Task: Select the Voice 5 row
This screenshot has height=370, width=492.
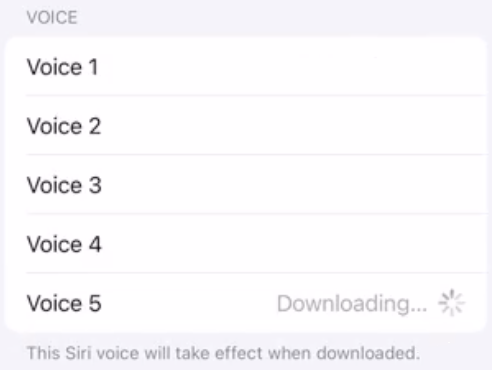Action: point(246,303)
